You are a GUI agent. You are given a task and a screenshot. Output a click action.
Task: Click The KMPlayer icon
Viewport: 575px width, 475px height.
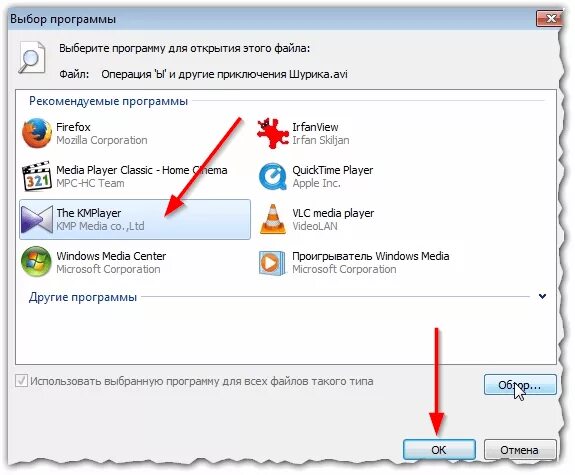coord(36,219)
